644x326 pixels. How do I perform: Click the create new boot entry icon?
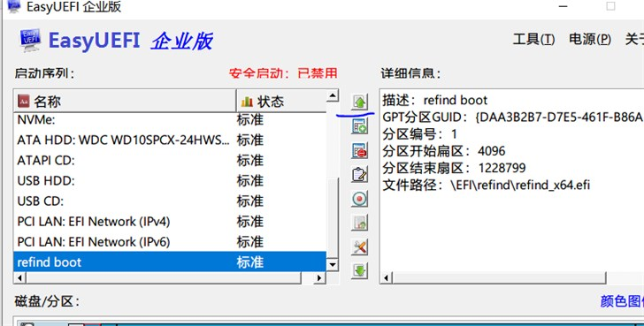click(x=360, y=126)
